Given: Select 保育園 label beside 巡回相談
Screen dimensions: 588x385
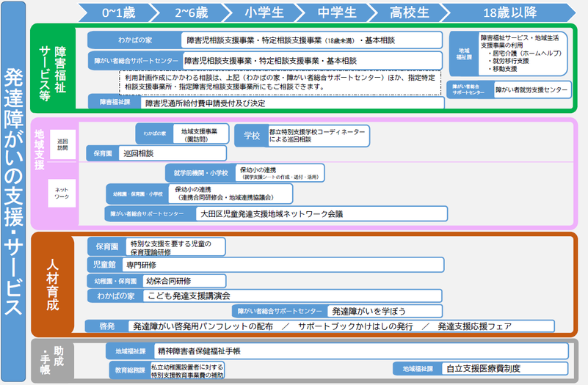Looking at the screenshot, I should click(x=103, y=153).
